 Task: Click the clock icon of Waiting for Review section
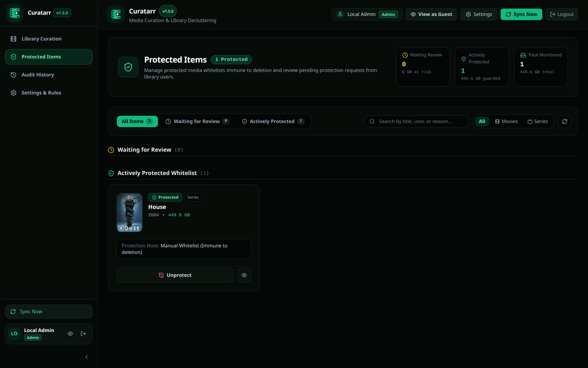coord(111,150)
